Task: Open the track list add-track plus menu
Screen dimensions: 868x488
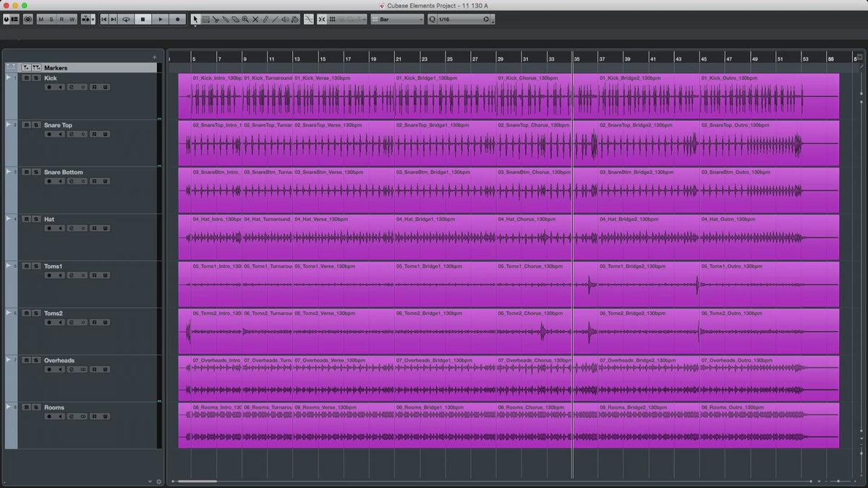Action: pyautogui.click(x=154, y=57)
